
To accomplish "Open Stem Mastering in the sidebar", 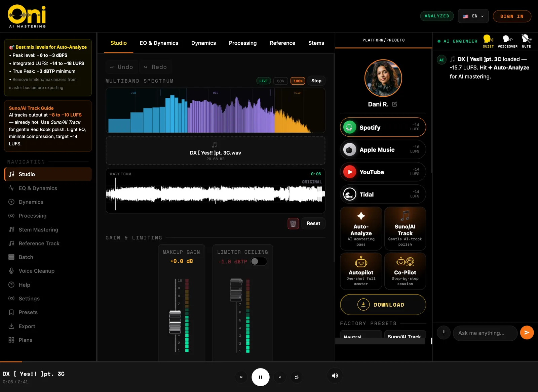I will click(x=48, y=230).
